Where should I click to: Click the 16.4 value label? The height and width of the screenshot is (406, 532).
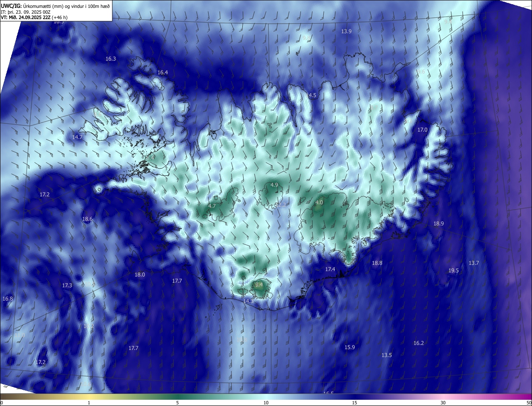[x=163, y=73]
